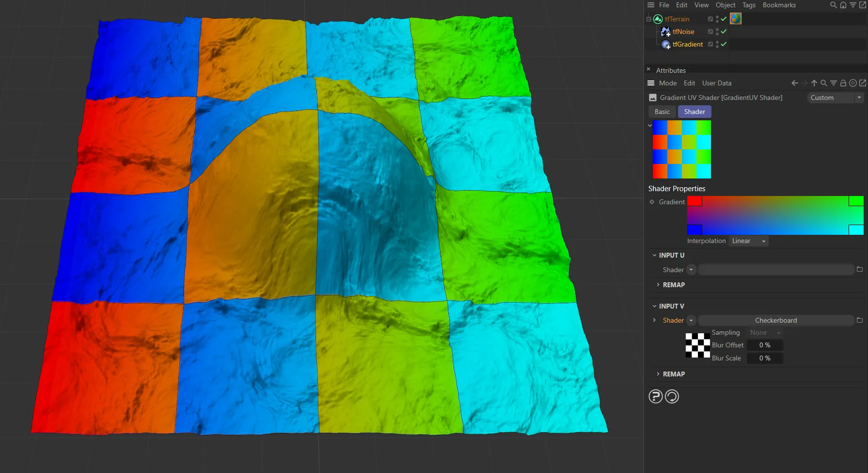Screen dimensions: 868x473
Task: Click the Checkerboard shader button
Action: click(775, 320)
